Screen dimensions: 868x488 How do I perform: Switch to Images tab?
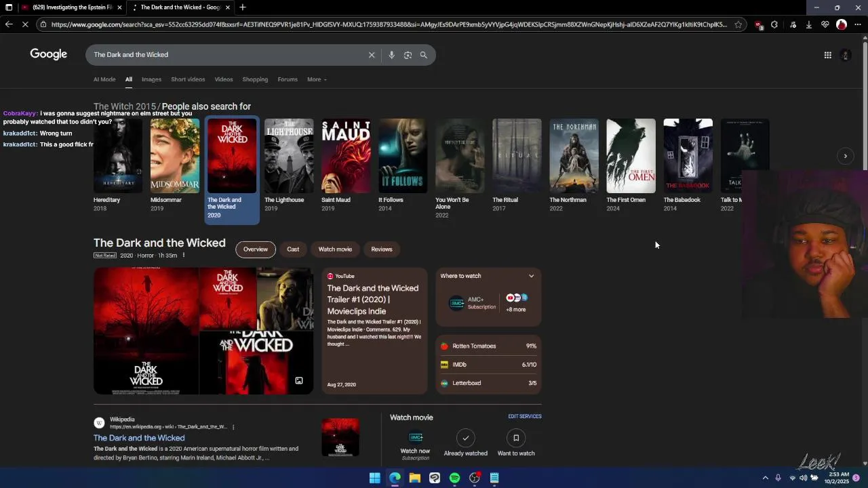point(151,79)
